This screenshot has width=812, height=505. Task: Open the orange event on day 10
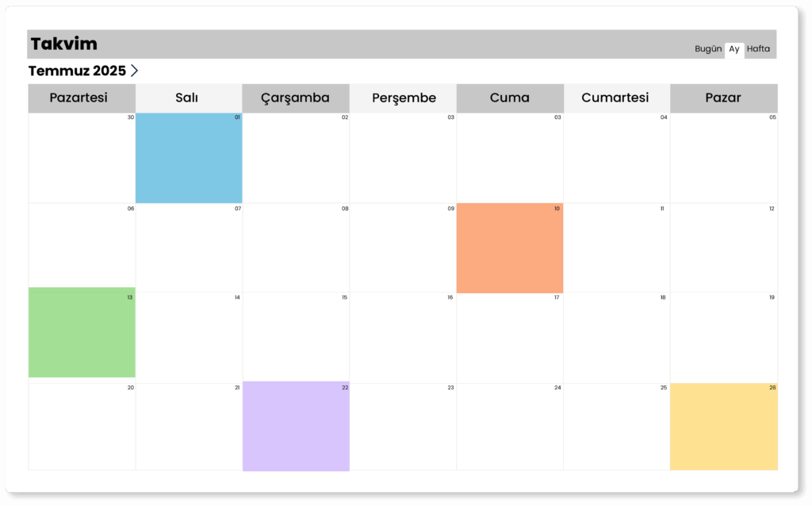(509, 248)
